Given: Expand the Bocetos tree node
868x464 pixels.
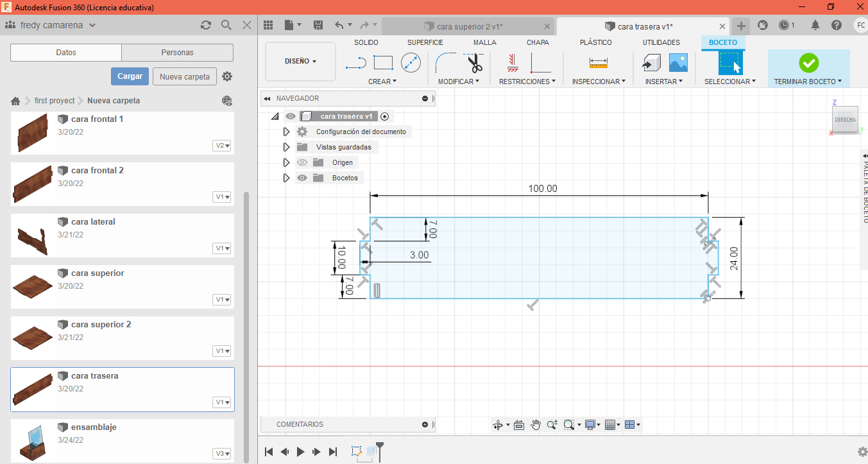Looking at the screenshot, I should tap(287, 178).
